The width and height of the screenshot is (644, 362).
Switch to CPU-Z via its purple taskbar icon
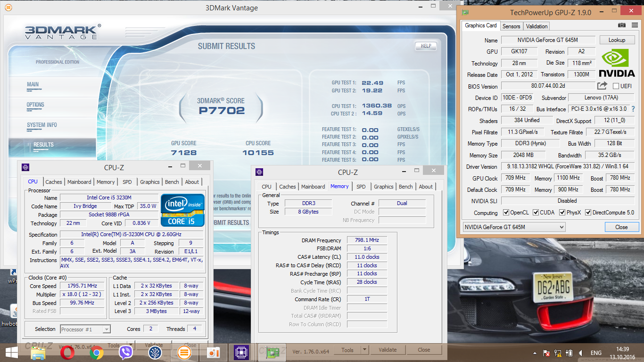[x=242, y=353]
